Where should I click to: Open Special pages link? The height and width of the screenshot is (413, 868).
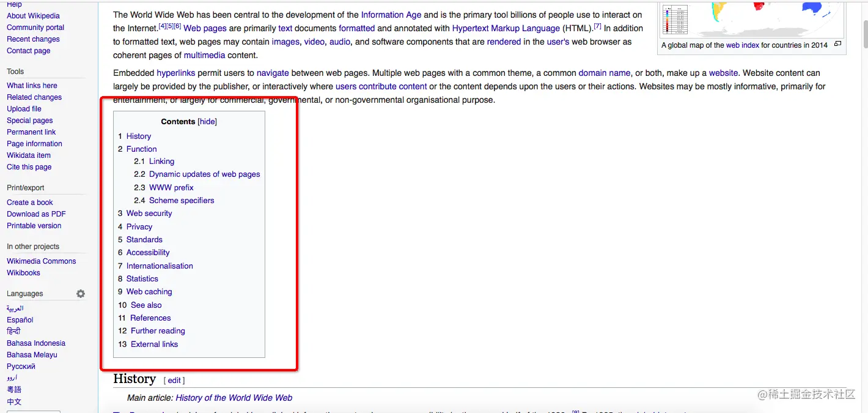coord(30,121)
